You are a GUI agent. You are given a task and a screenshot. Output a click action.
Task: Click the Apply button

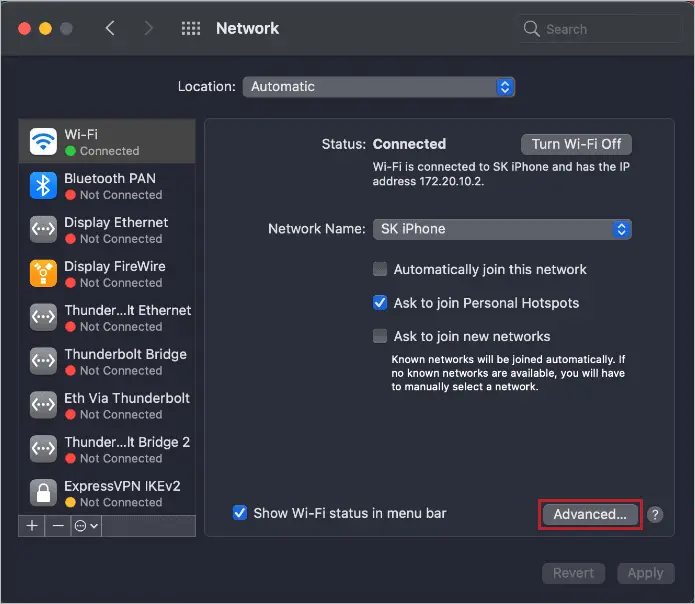(x=645, y=573)
